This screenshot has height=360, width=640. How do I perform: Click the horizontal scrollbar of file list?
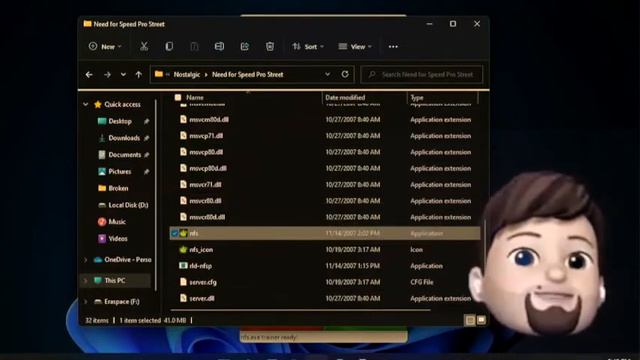click(x=301, y=310)
